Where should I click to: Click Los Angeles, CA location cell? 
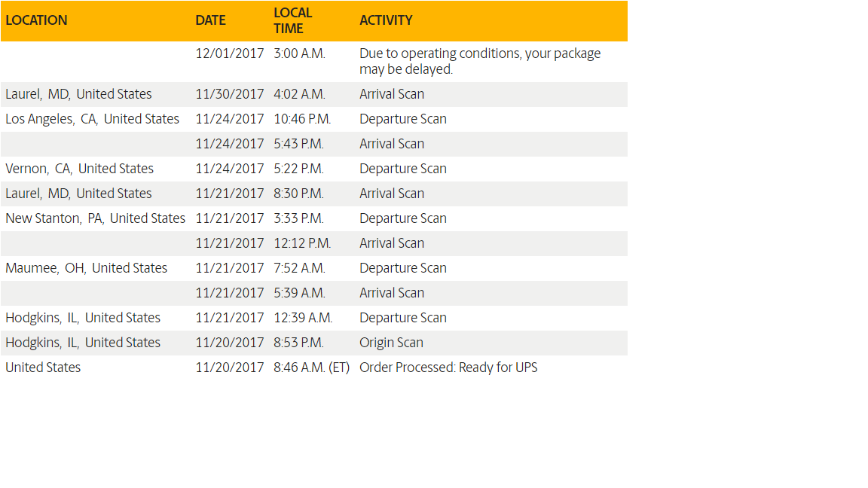point(92,119)
